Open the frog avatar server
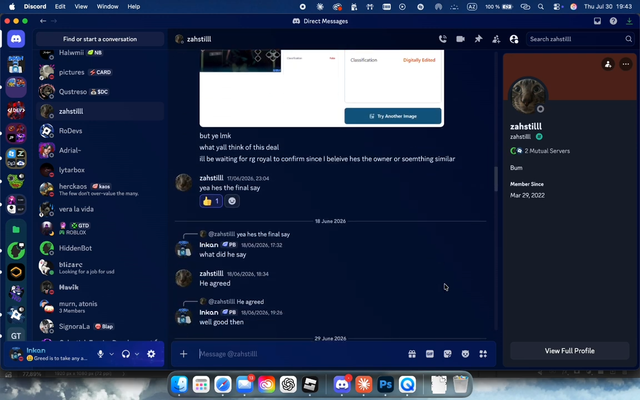Screen dimensions: 640x400 16,181
